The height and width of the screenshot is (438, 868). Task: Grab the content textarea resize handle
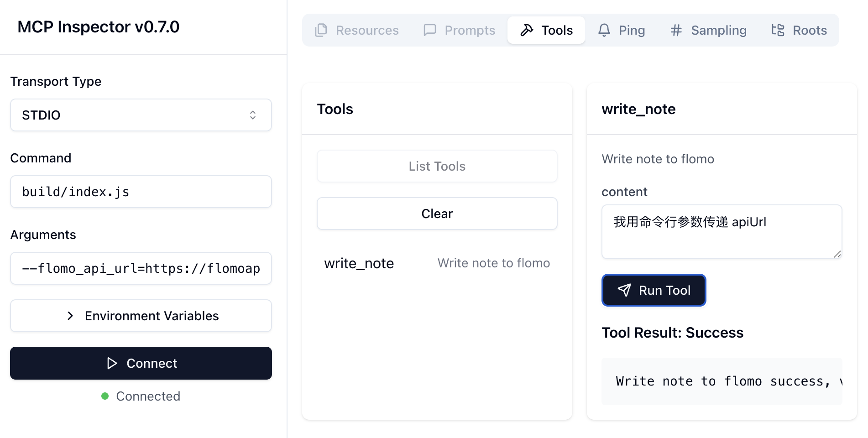[837, 254]
